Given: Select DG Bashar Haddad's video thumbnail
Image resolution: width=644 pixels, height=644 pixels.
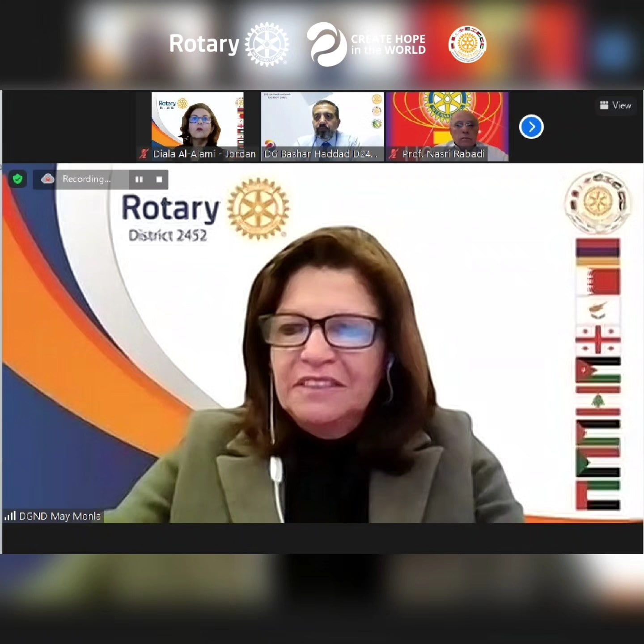Looking at the screenshot, I should coord(322,121).
